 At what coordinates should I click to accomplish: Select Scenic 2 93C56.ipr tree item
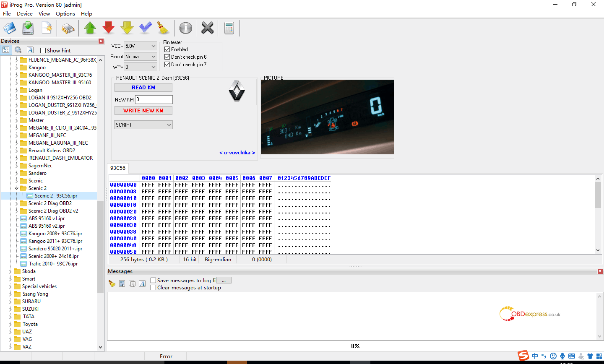tap(56, 196)
